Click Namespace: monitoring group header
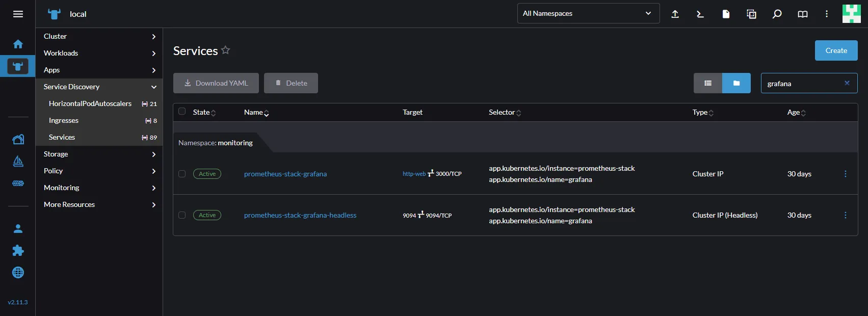This screenshot has width=868, height=316. [x=216, y=143]
